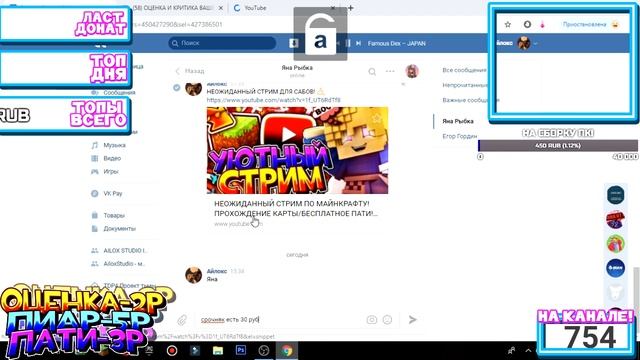Play the УЮТНЫЙ СТРИМ video thumbnail
The width and height of the screenshot is (640, 360).
297,150
